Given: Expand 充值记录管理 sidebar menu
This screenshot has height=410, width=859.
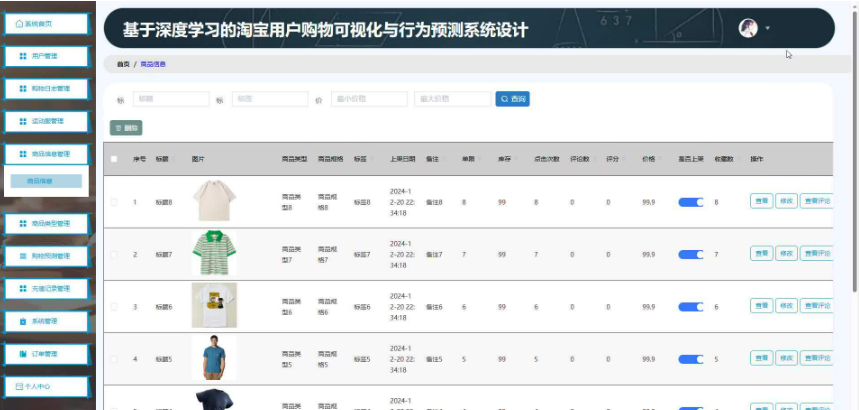Looking at the screenshot, I should pyautogui.click(x=47, y=288).
